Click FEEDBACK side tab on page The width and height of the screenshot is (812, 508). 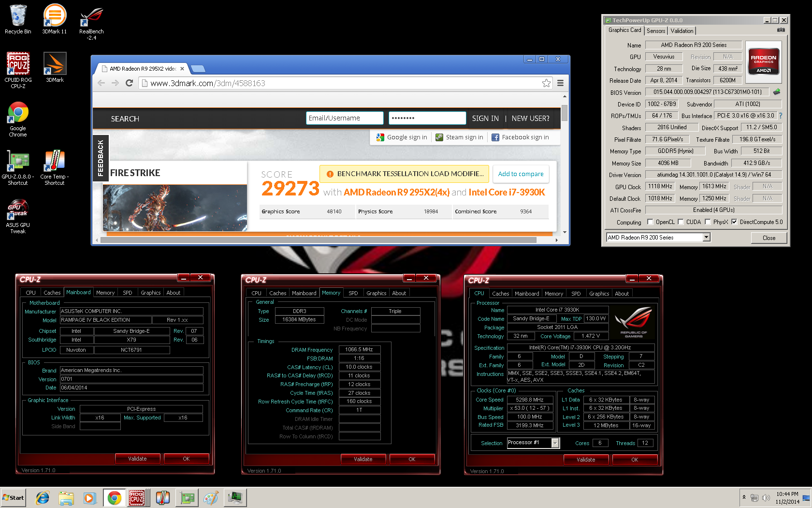pos(101,158)
